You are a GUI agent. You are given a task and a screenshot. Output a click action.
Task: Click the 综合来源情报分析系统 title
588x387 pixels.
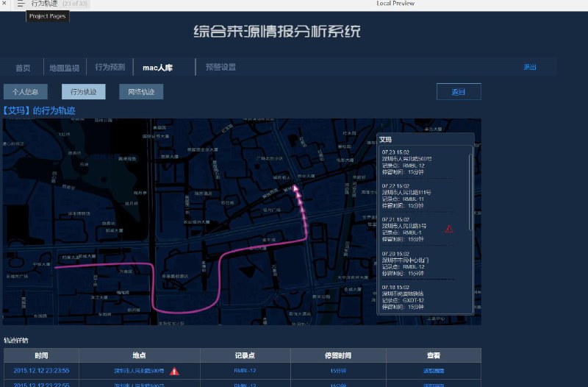point(277,32)
